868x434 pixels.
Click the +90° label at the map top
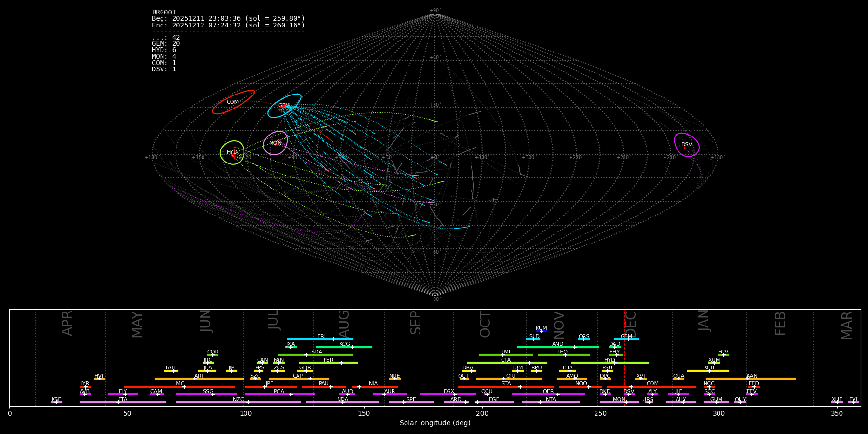pos(435,11)
